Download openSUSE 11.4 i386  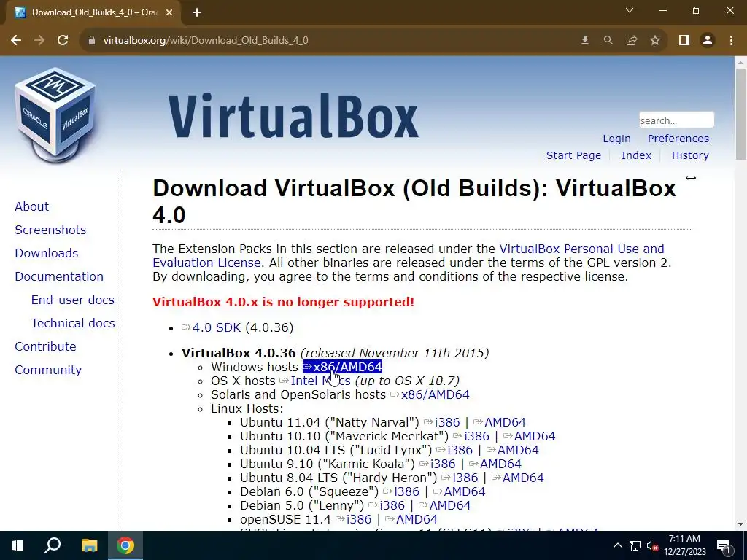(353, 519)
